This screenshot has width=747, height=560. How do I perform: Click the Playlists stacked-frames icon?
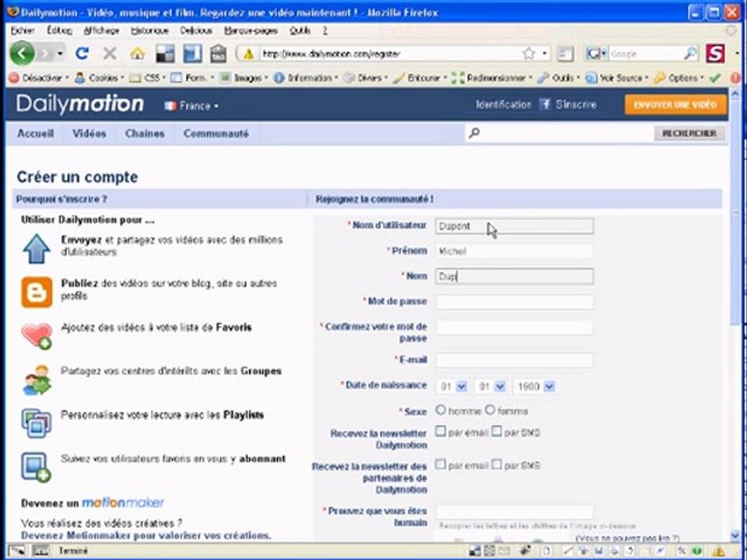tap(37, 423)
